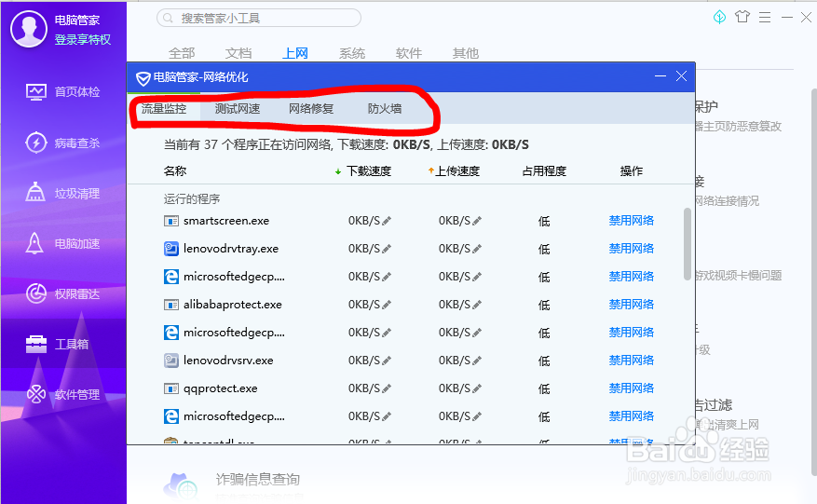
Task: Switch to 测试网速 tab
Action: point(238,108)
